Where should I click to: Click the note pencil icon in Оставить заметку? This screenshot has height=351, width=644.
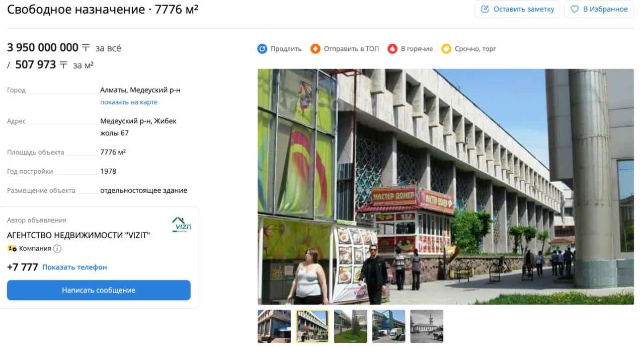(485, 9)
